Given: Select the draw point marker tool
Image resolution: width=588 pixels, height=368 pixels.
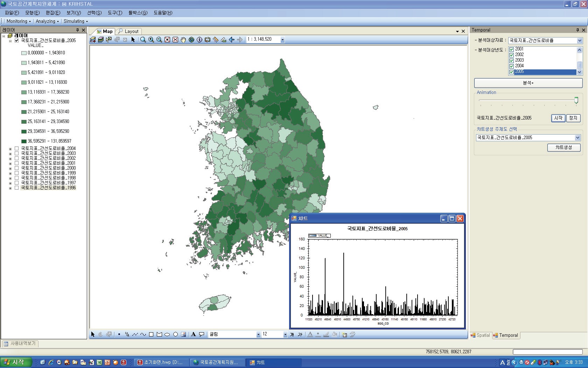Looking at the screenshot, I should tap(119, 334).
